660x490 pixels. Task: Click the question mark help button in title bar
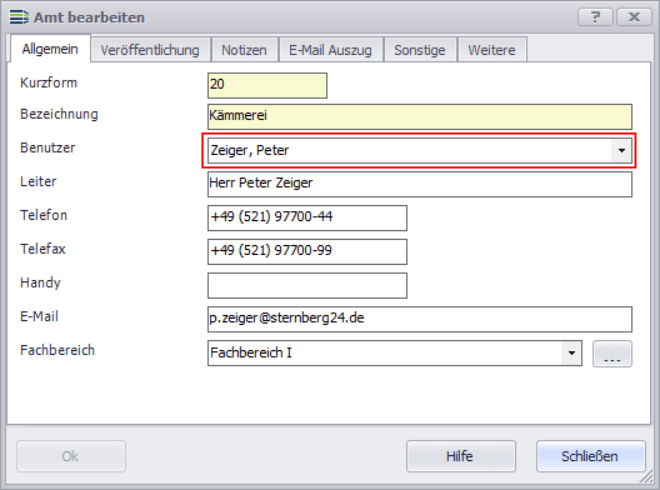[x=596, y=17]
